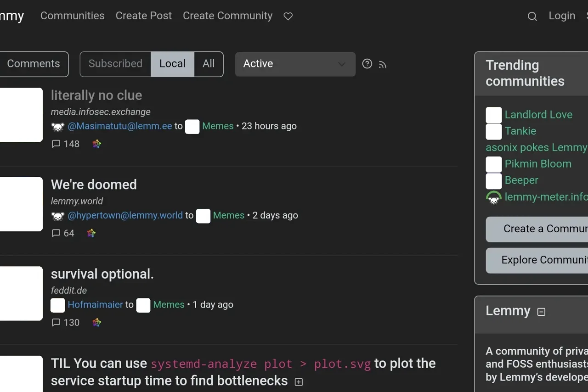The height and width of the screenshot is (392, 588).
Task: Open the RSS feed icon
Action: 383,65
